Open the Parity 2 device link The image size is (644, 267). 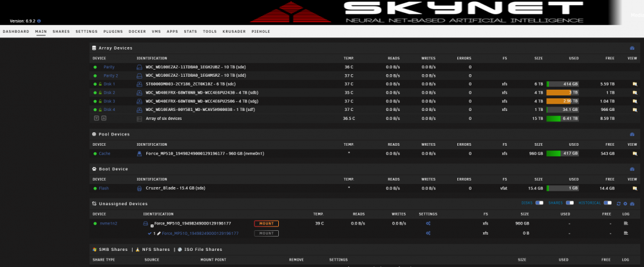click(111, 75)
